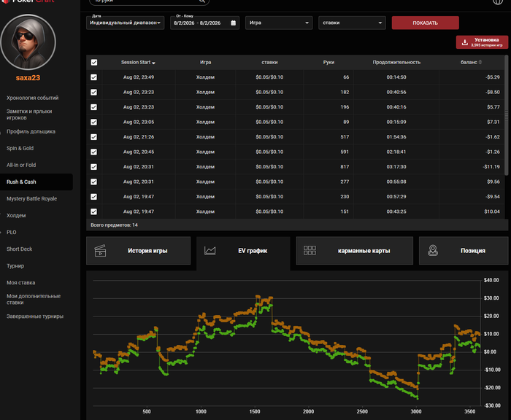Open Заметки и ярлыки игроков
Image resolution: width=511 pixels, height=420 pixels.
point(29,114)
